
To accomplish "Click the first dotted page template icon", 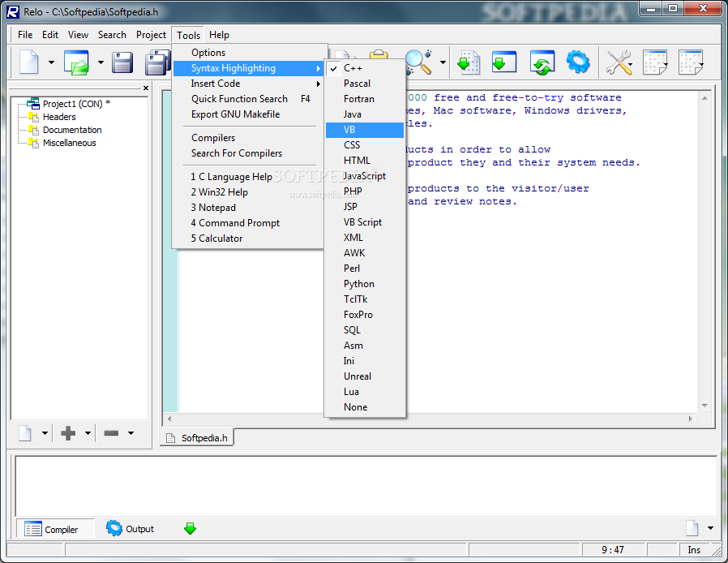I will coord(655,62).
